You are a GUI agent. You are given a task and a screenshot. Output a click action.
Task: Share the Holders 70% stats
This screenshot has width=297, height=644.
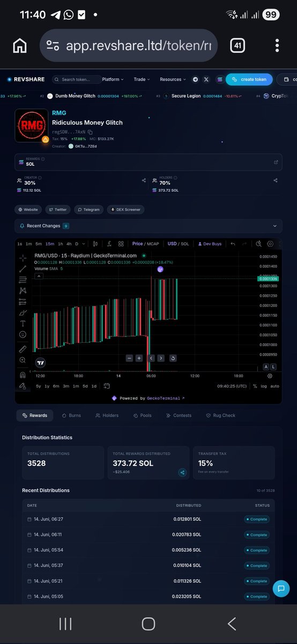[x=276, y=180]
